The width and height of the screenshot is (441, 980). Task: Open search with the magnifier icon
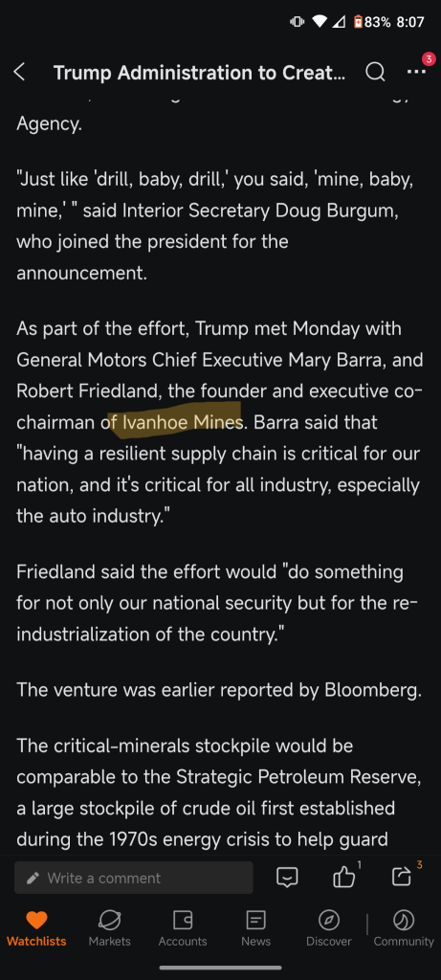pos(375,73)
